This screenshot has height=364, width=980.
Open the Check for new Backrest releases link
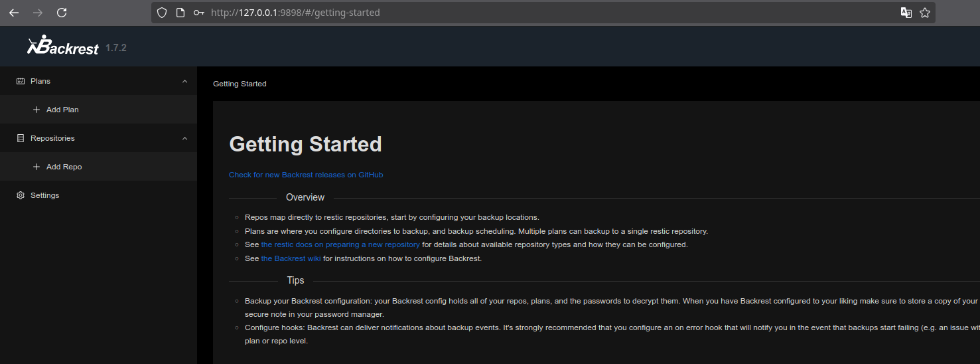point(306,175)
